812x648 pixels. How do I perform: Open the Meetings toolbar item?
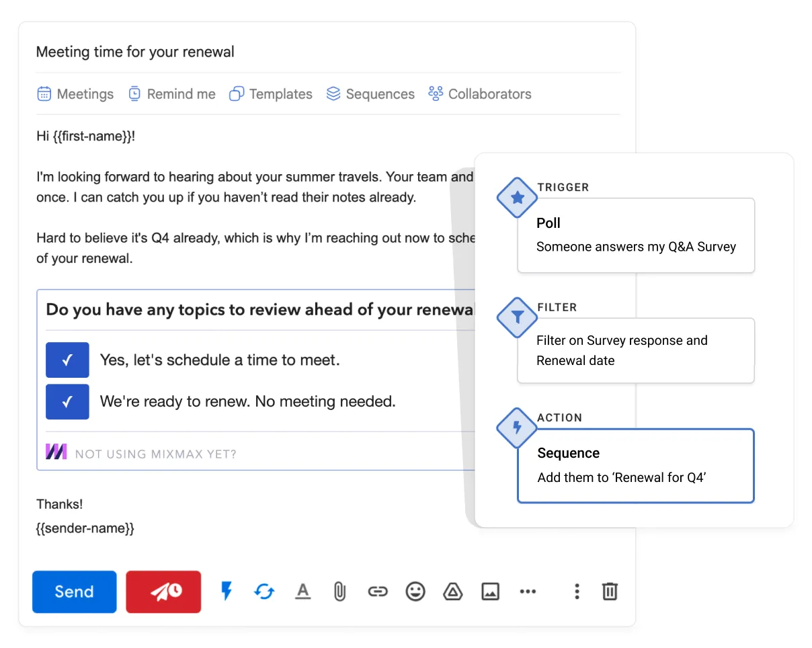click(x=75, y=94)
